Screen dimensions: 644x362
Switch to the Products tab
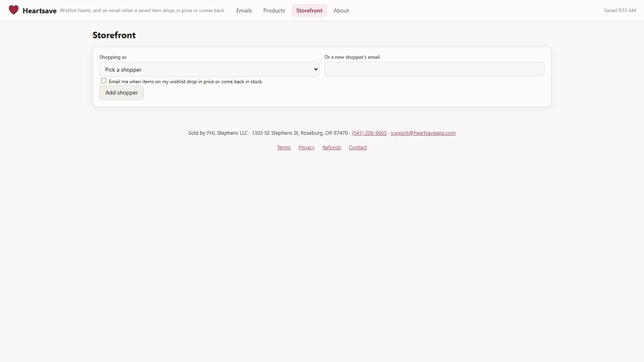coord(274,10)
